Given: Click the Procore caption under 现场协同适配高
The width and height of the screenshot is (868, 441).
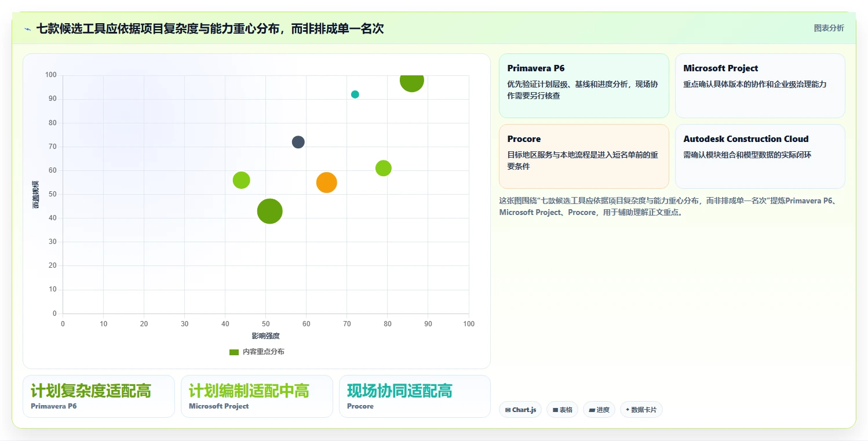Looking at the screenshot, I should [x=360, y=406].
